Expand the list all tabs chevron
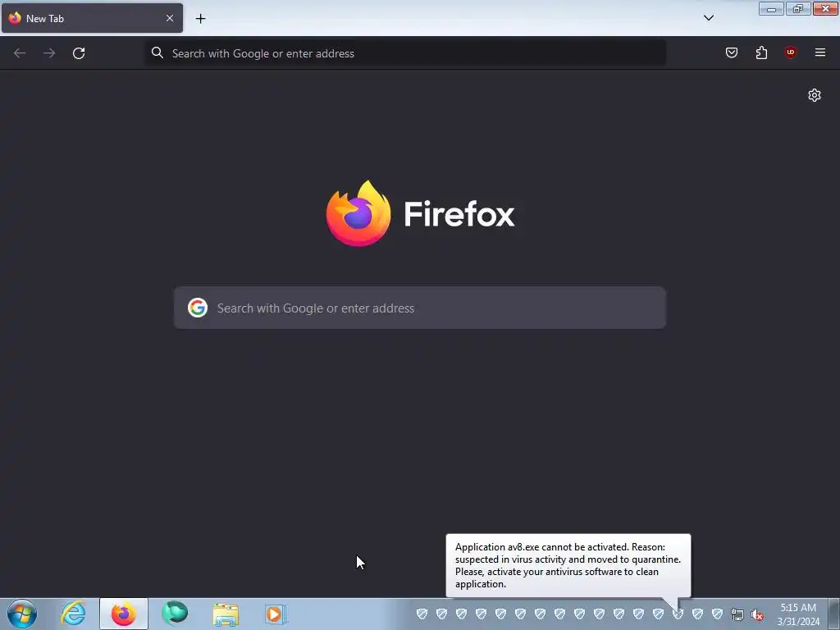This screenshot has height=630, width=840. point(709,18)
